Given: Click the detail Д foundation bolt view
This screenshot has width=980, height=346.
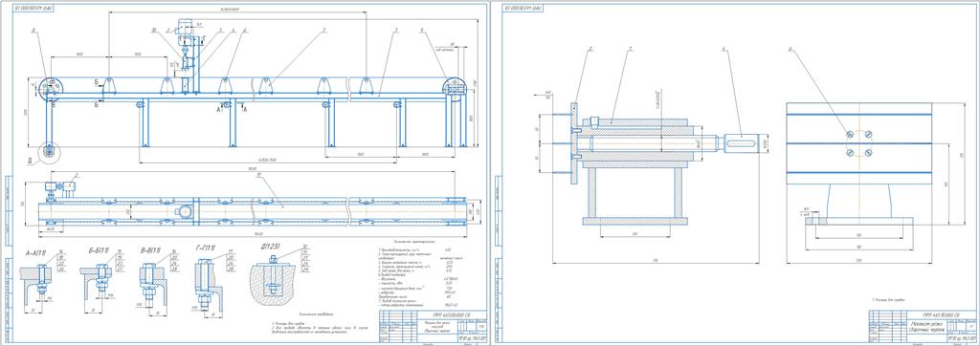Looking at the screenshot, I should 275,280.
